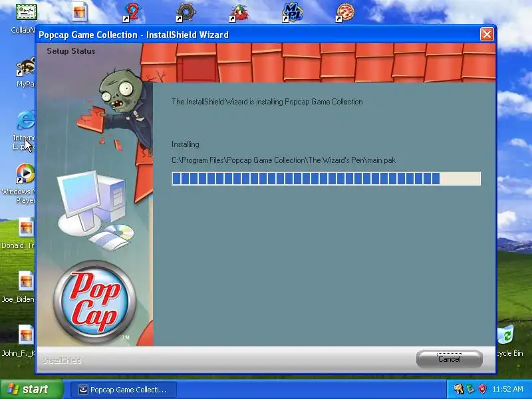The height and width of the screenshot is (399, 532).
Task: Select the red number 2 desktop shortcut
Action: [131, 13]
